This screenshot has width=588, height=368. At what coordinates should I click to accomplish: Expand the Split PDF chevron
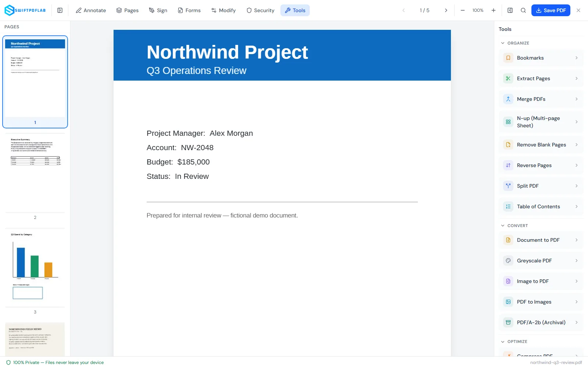click(x=576, y=186)
